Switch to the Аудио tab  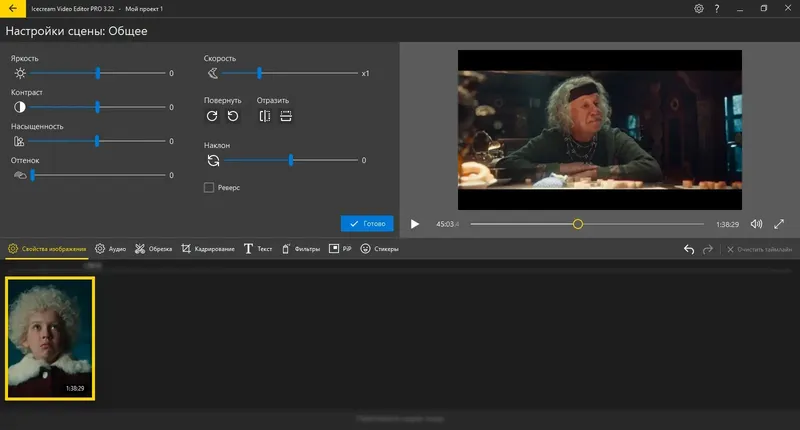[x=110, y=249]
